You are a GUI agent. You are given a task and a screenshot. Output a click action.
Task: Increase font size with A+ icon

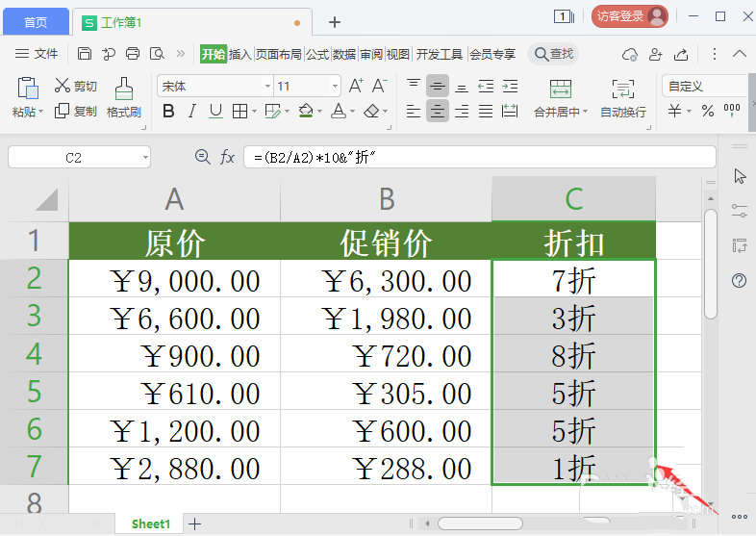[356, 86]
